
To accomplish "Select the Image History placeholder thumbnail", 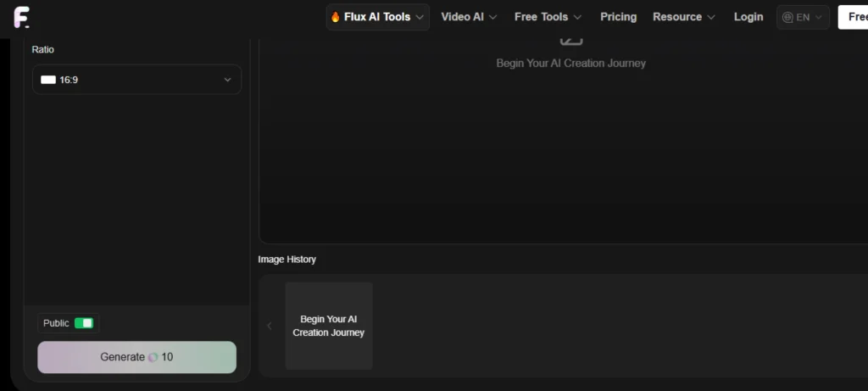I will click(329, 326).
